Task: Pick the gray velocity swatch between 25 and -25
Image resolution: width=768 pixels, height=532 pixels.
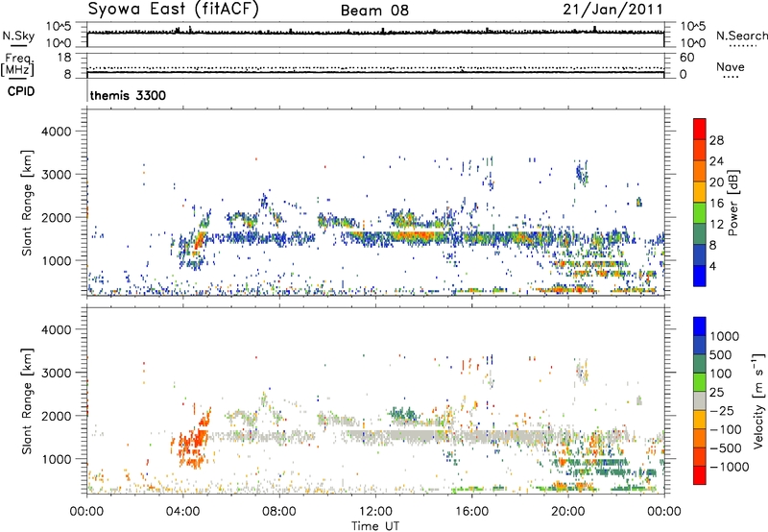Action: point(700,400)
